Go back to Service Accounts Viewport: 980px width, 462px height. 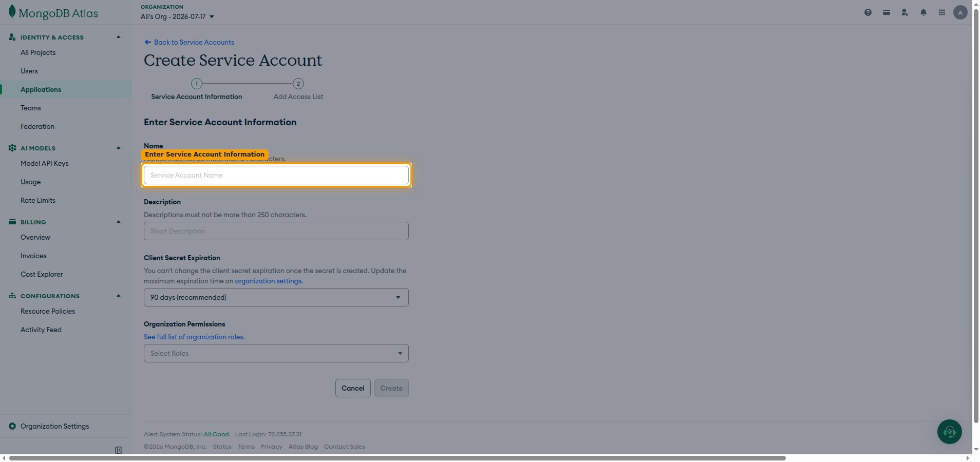pyautogui.click(x=194, y=42)
